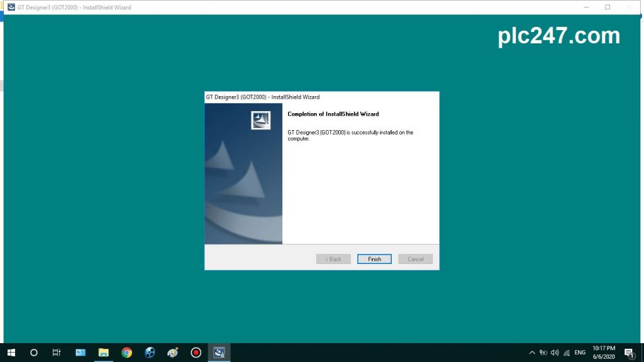Click the 'successfully installed on the computer' message

point(350,136)
